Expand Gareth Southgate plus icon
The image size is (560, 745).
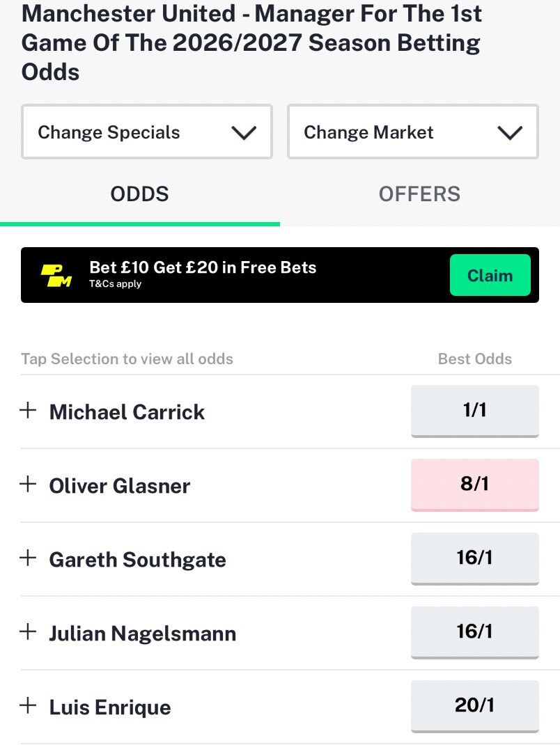[28, 558]
